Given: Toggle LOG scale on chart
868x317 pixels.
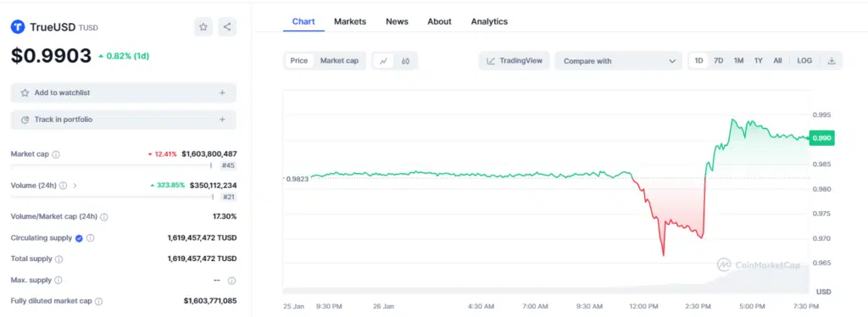Looking at the screenshot, I should click(x=804, y=61).
